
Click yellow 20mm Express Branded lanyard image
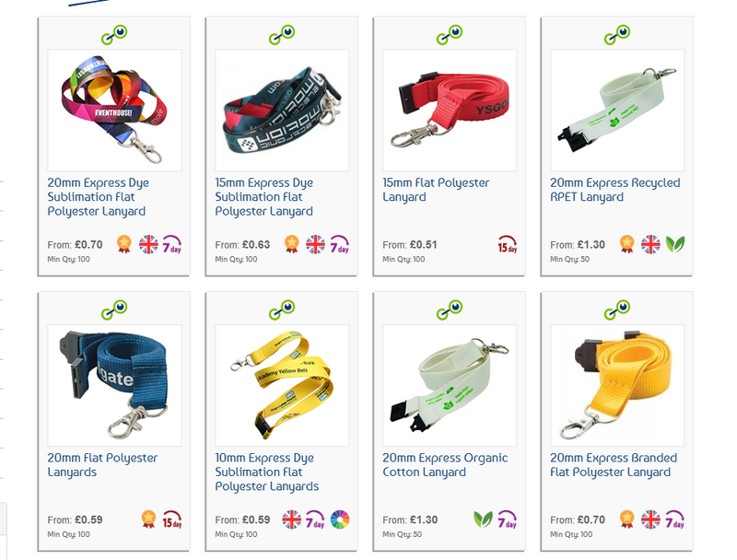tap(617, 385)
